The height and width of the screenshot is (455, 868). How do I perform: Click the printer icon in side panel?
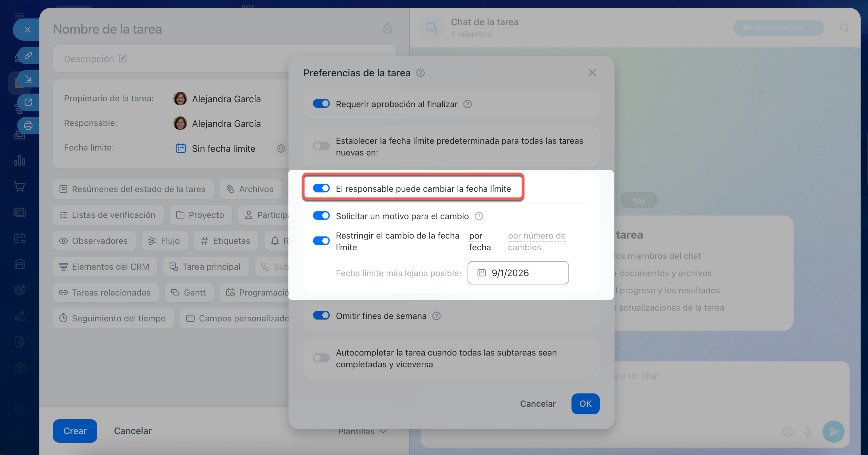pyautogui.click(x=28, y=126)
